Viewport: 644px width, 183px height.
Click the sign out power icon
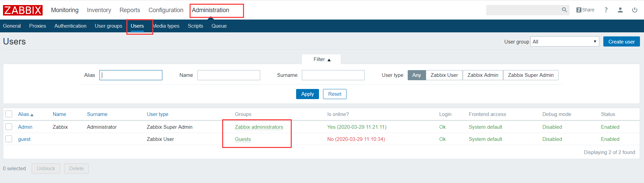click(x=635, y=10)
